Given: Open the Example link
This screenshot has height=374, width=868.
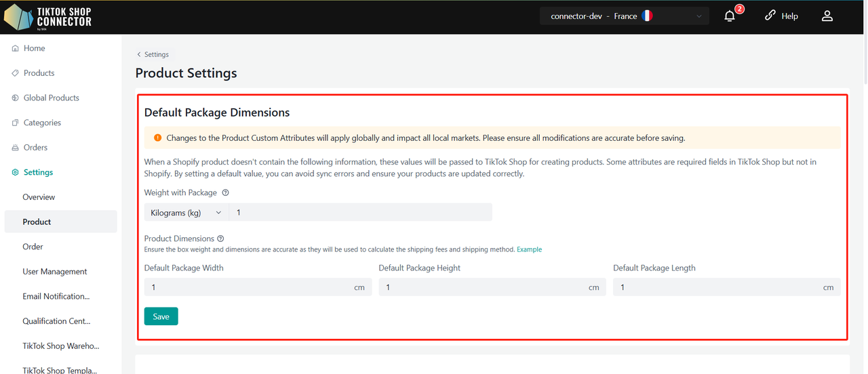Looking at the screenshot, I should pos(529,249).
